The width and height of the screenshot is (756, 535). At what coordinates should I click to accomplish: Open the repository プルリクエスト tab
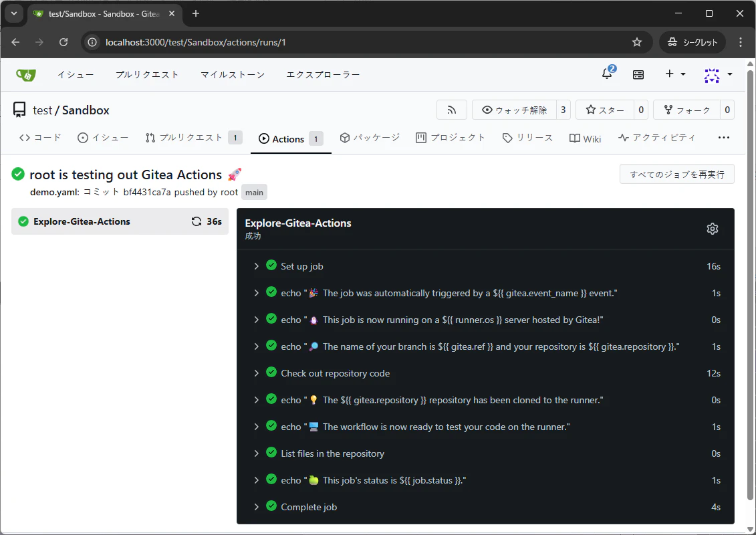(193, 138)
